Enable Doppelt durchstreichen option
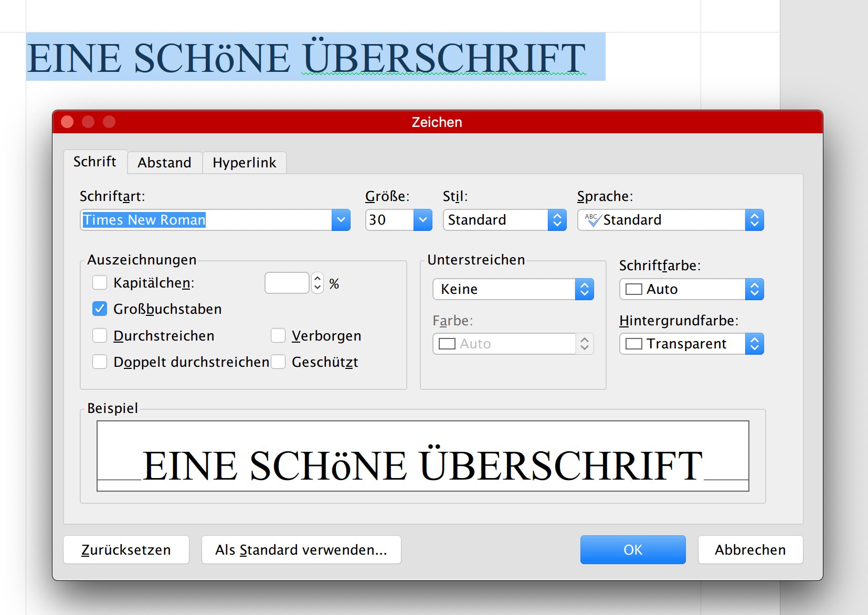This screenshot has height=615, width=868. click(x=100, y=362)
